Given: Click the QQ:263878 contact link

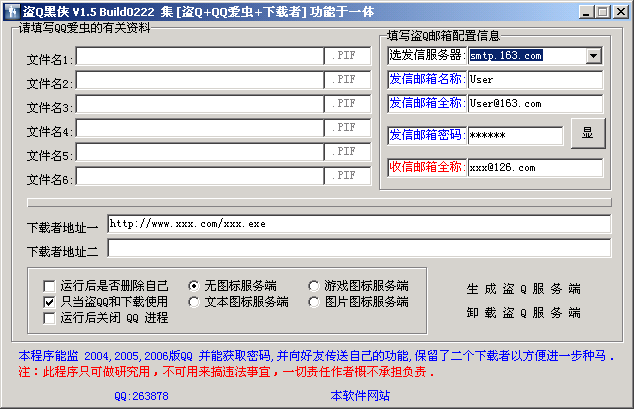Looking at the screenshot, I should point(141,395).
